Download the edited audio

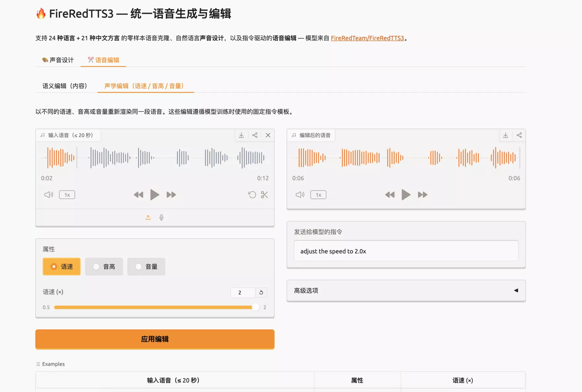click(x=505, y=135)
